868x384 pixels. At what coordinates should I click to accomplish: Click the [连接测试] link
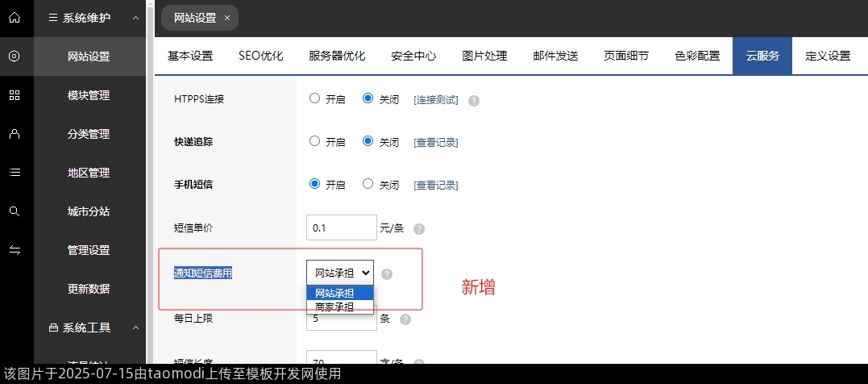coord(435,100)
